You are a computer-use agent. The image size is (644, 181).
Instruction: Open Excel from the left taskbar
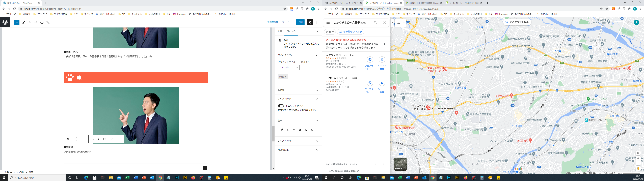point(127,178)
